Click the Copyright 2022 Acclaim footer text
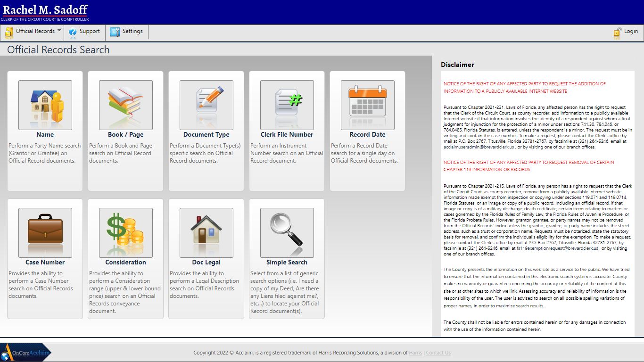644x362 pixels. 300,353
